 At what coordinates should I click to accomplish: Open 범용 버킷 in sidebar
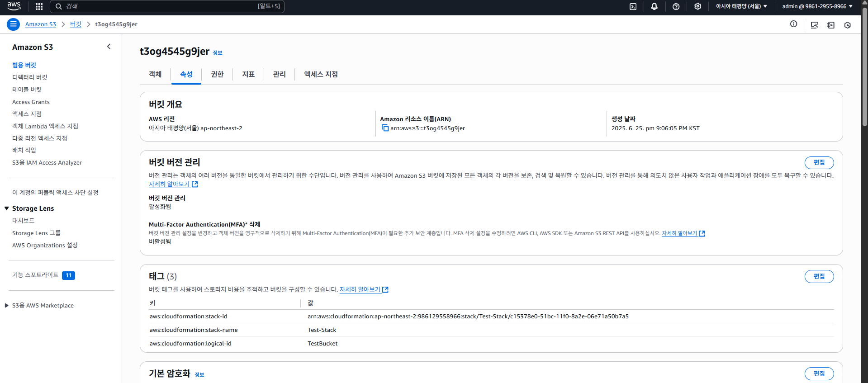[24, 65]
